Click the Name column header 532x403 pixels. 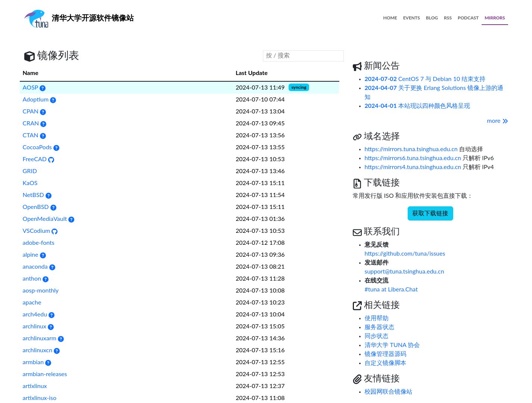point(30,73)
